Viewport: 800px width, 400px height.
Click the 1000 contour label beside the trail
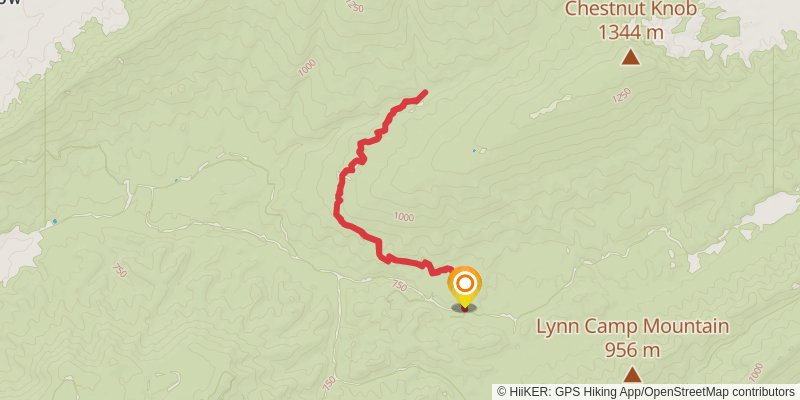coord(404,217)
